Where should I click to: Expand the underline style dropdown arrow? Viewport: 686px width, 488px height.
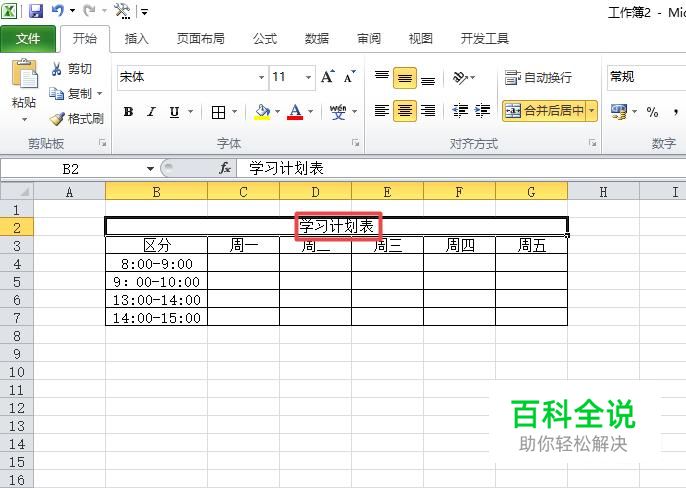[191, 112]
